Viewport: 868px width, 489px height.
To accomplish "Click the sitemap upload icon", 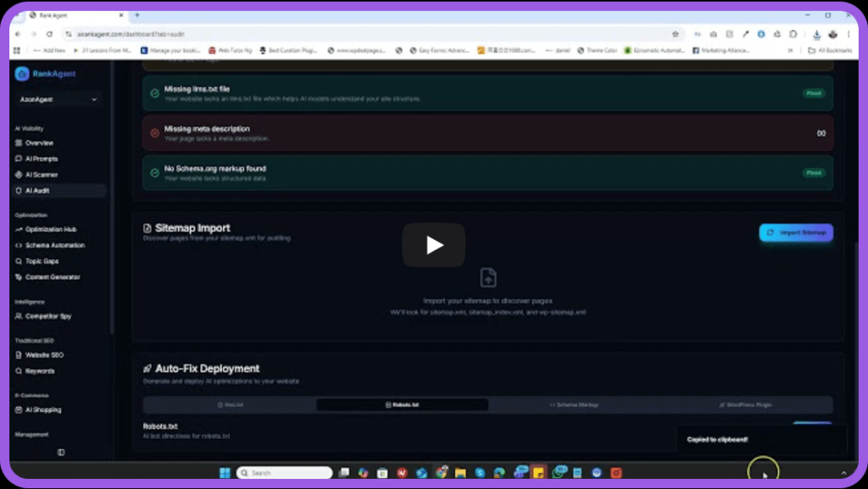I will coord(488,277).
